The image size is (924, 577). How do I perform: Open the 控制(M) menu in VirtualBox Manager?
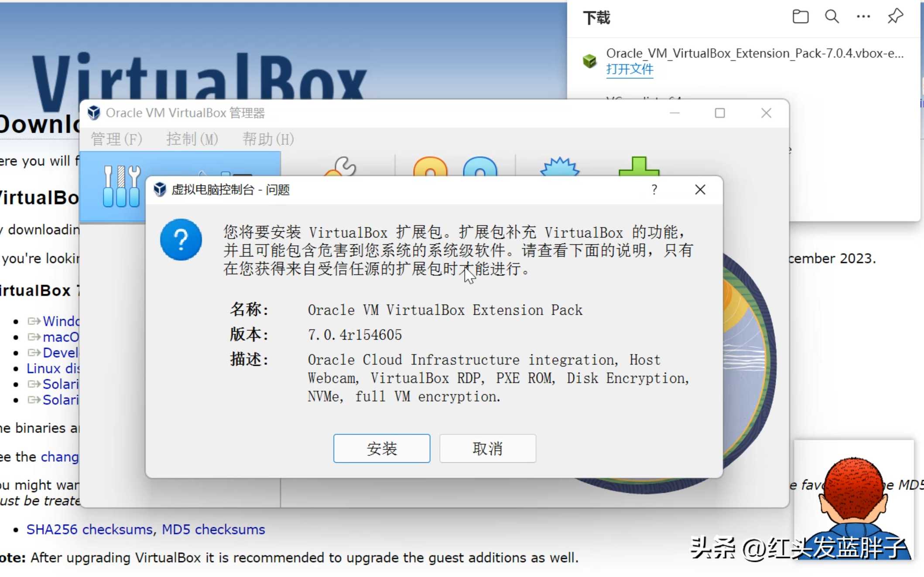tap(192, 139)
